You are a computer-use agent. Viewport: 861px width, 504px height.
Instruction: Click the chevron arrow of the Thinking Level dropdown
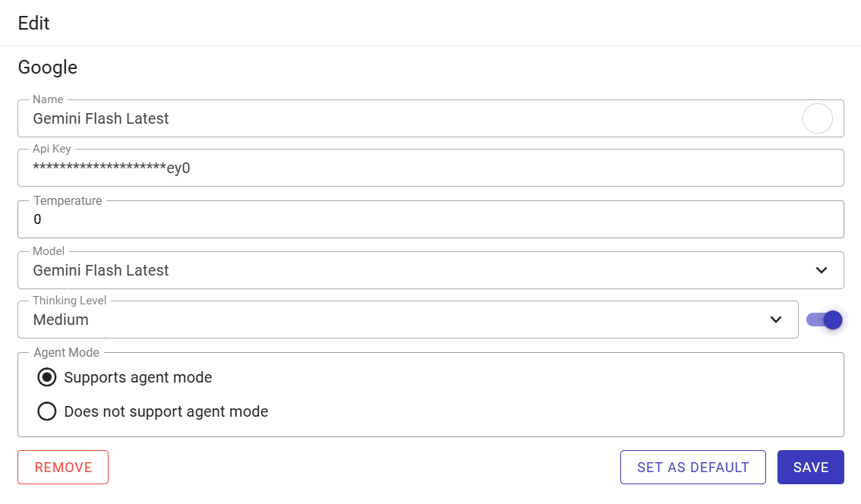(775, 320)
